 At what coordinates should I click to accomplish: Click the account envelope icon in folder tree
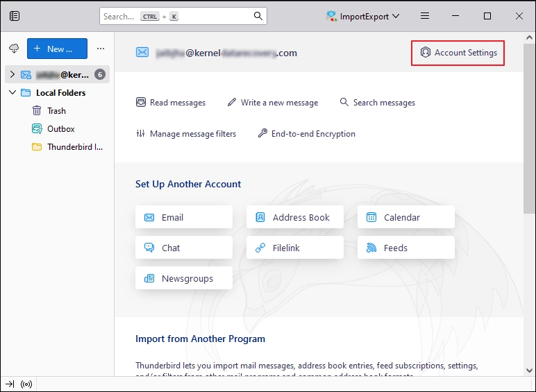pos(26,74)
